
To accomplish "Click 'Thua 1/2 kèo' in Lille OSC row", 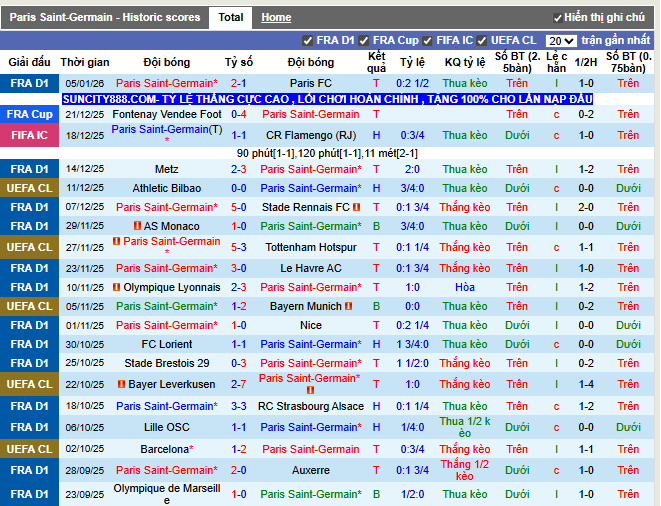I will point(465,427).
